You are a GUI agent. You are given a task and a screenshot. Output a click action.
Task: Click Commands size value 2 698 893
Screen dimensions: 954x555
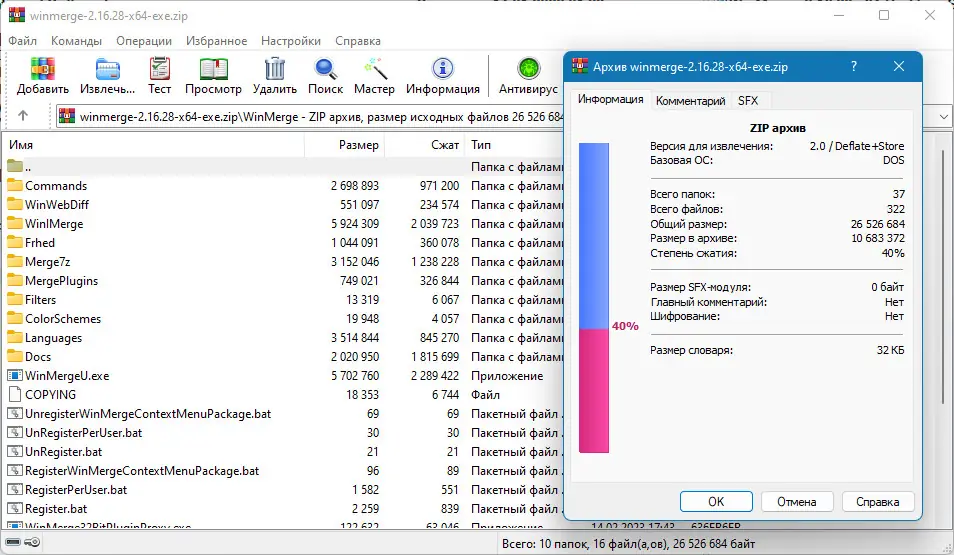(x=355, y=186)
